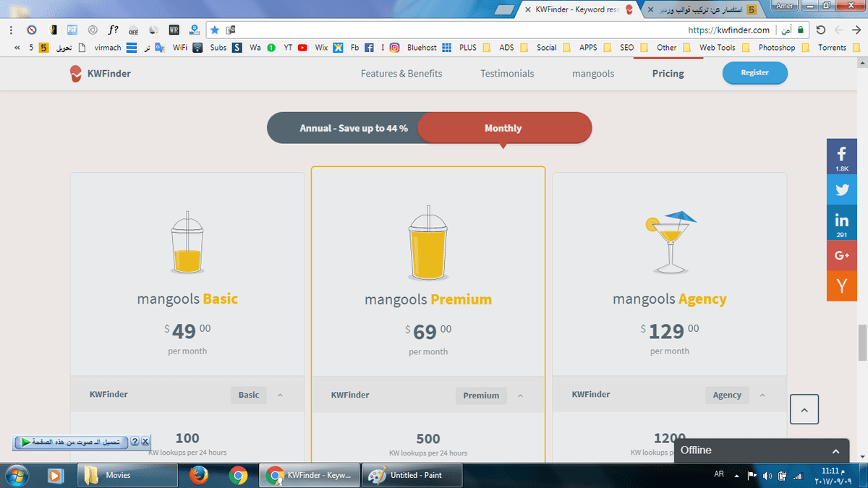Click the f? font finder extension icon

coord(113,30)
